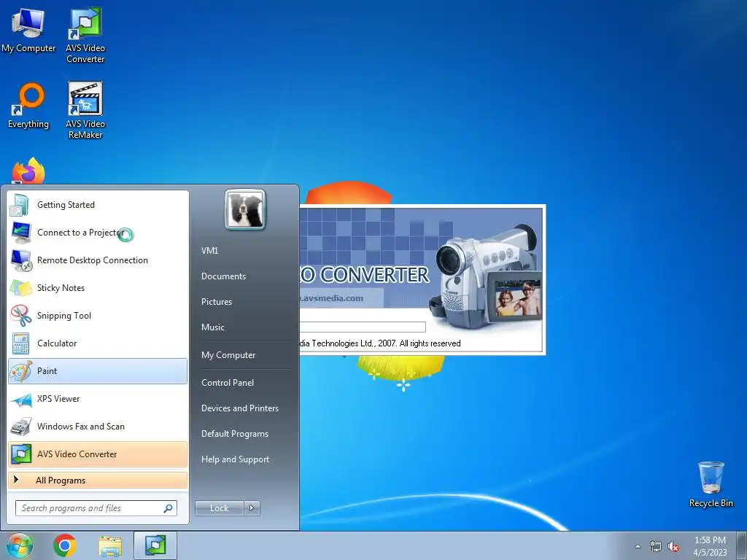This screenshot has height=560, width=747.
Task: Click the search magnifier icon
Action: (168, 508)
